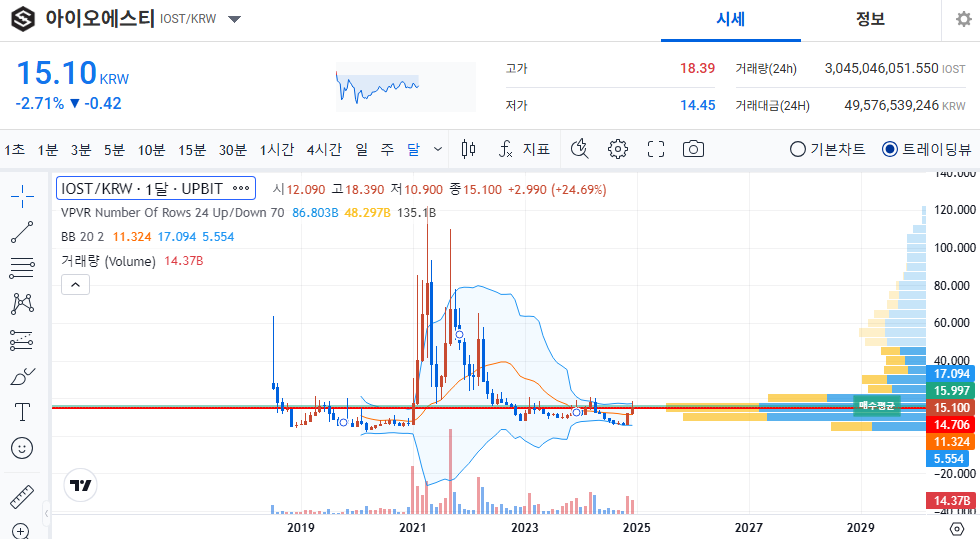Open the indicators (지표) menu
Viewport: 980px width, 539px height.
[x=524, y=149]
